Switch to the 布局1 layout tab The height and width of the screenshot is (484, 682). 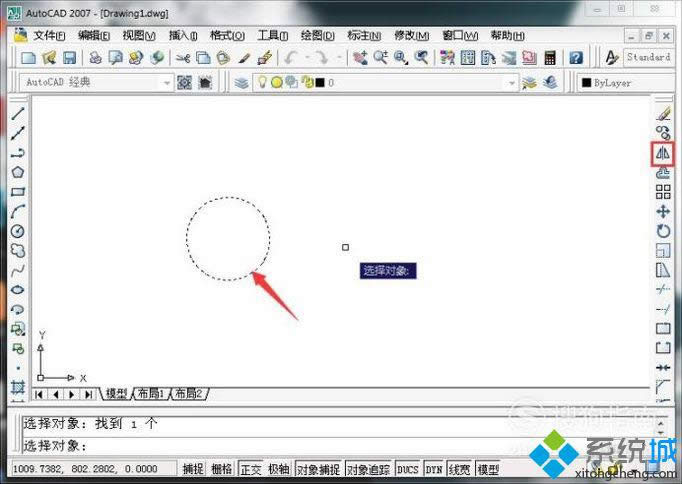(151, 394)
